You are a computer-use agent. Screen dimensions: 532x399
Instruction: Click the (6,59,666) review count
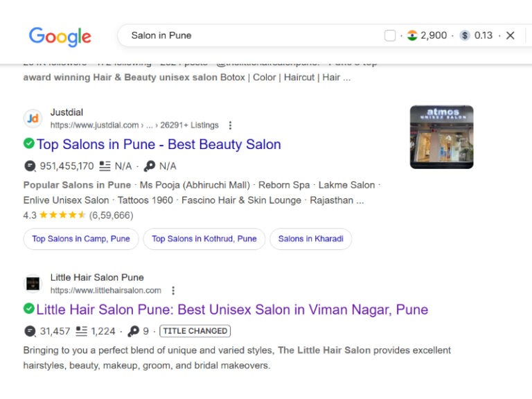tap(111, 215)
